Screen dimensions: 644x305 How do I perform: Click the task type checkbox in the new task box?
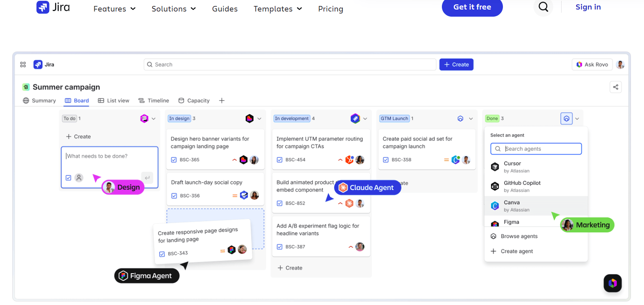(69, 178)
